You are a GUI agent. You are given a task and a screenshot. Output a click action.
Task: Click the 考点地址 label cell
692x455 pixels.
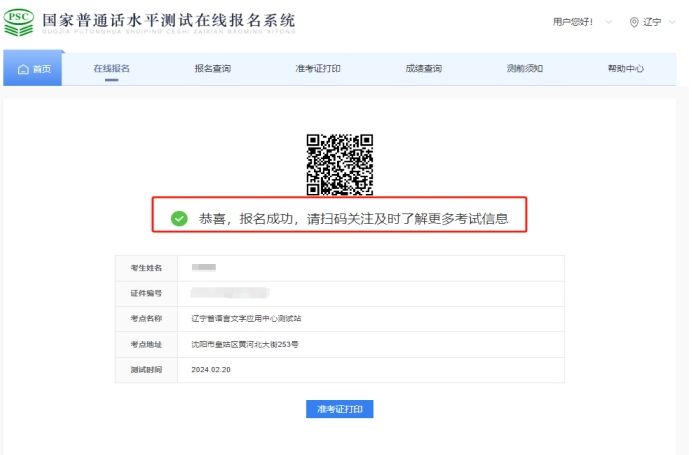pyautogui.click(x=146, y=344)
